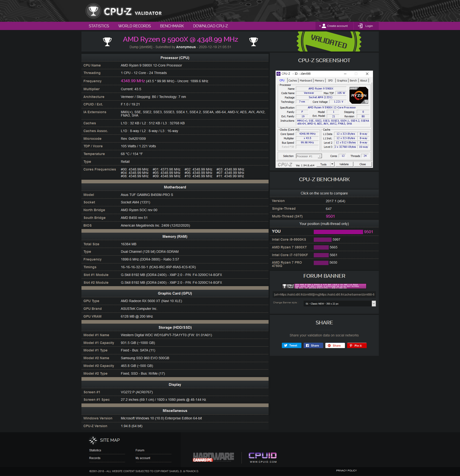This screenshot has width=460, height=476.
Task: Share via the Pinterest Pin it button
Action: click(x=357, y=345)
